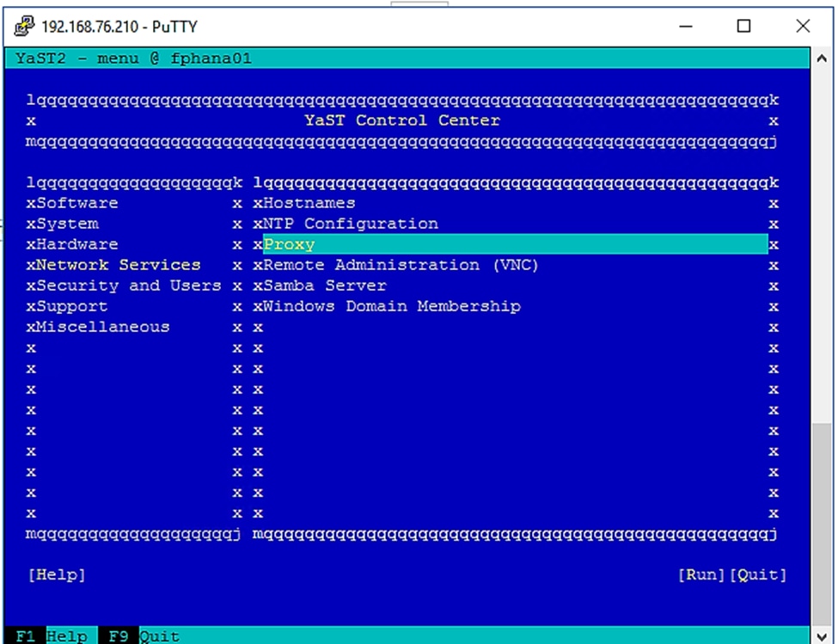
Task: Click the 'YaST Control Center' heading
Action: coord(402,120)
